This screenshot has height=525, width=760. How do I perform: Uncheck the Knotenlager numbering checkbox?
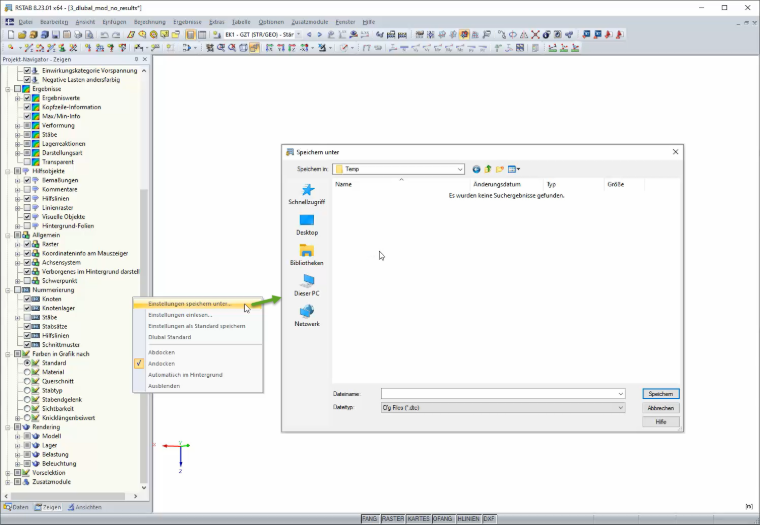pyautogui.click(x=27, y=308)
